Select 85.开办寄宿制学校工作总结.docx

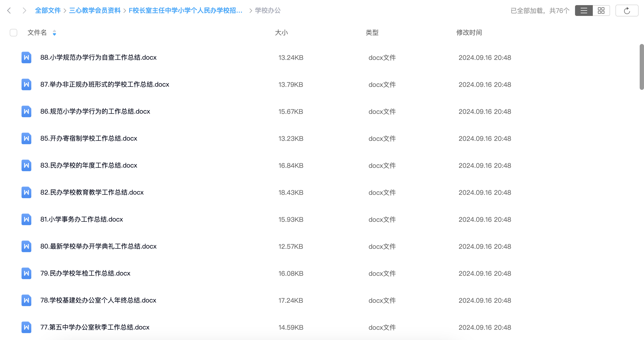coord(89,138)
